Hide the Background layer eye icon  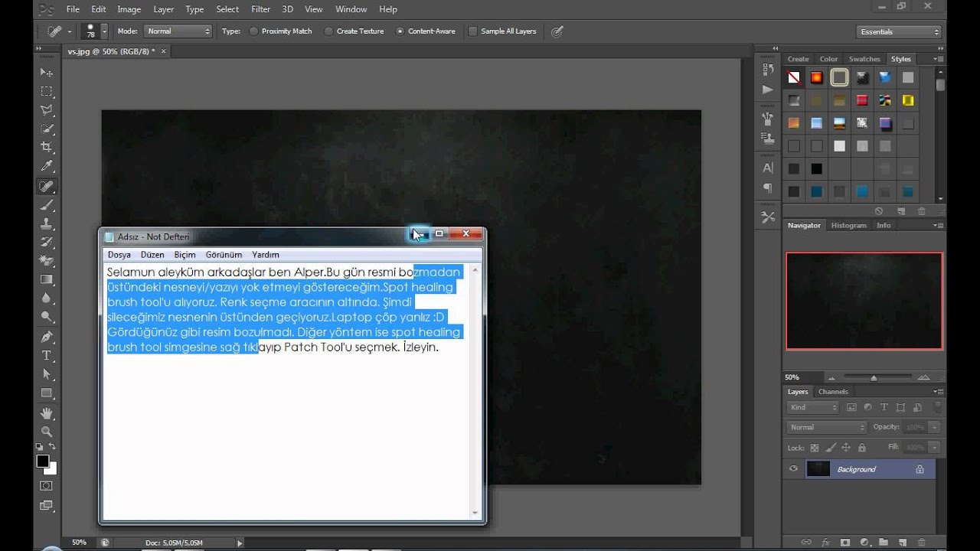click(793, 469)
